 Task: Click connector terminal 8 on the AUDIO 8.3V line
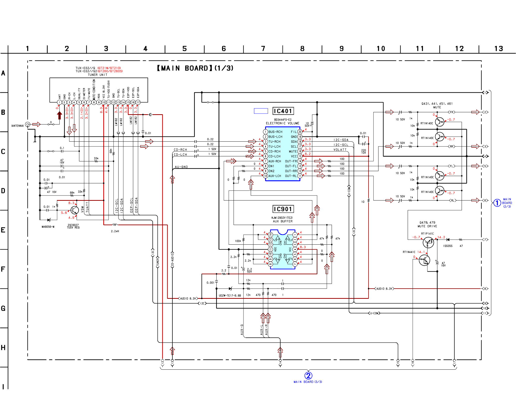(x=485, y=289)
